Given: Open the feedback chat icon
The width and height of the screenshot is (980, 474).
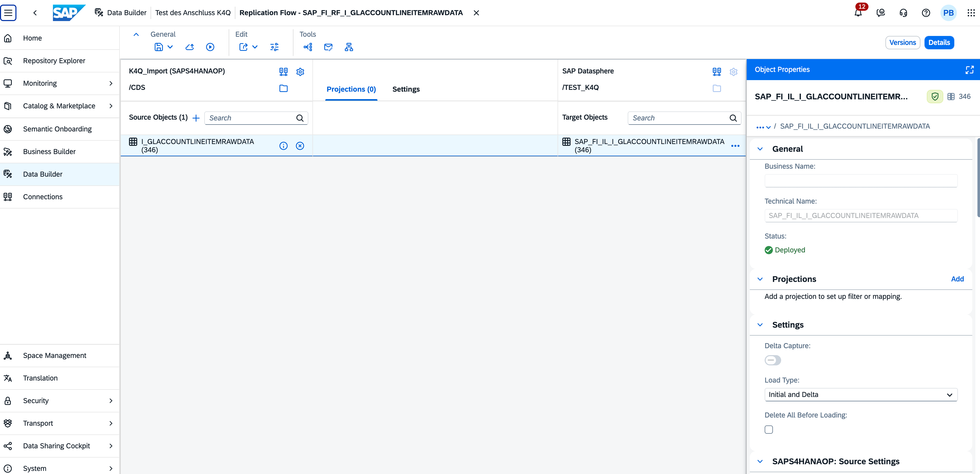Looking at the screenshot, I should 881,13.
